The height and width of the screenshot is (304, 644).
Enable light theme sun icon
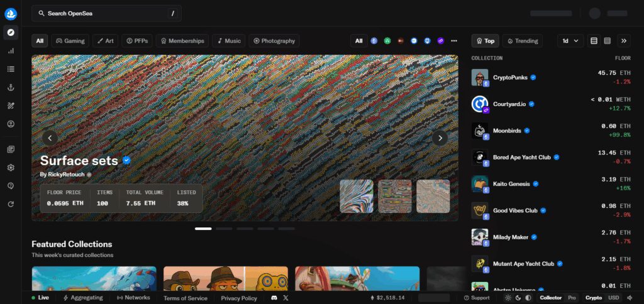pyautogui.click(x=508, y=298)
